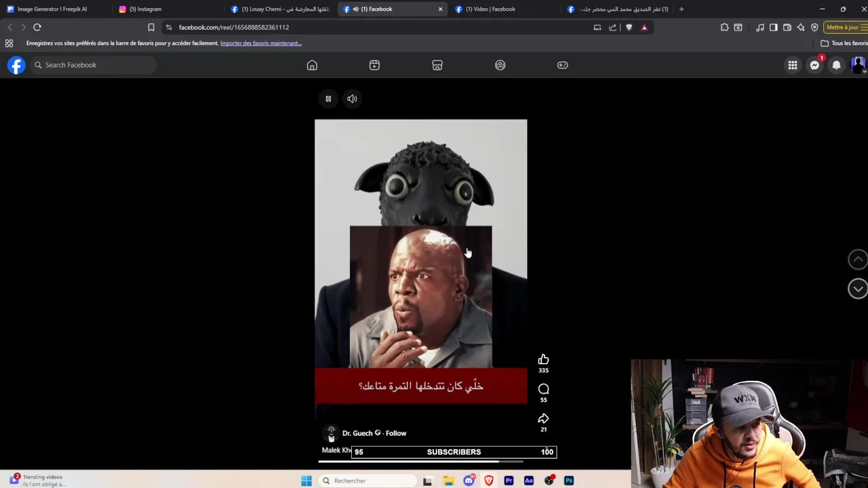Open Dr. Guech profile name

(357, 433)
